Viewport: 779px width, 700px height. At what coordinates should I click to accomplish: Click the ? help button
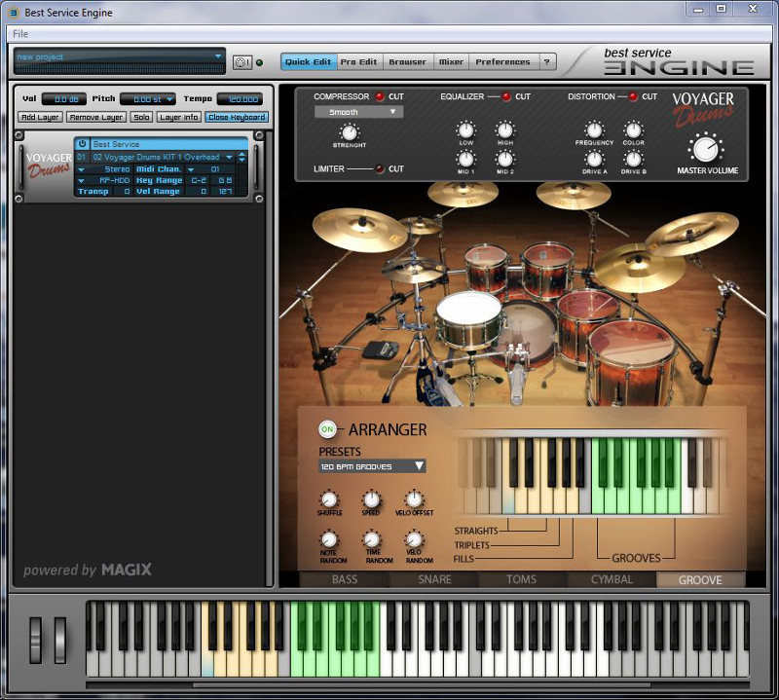coord(547,62)
